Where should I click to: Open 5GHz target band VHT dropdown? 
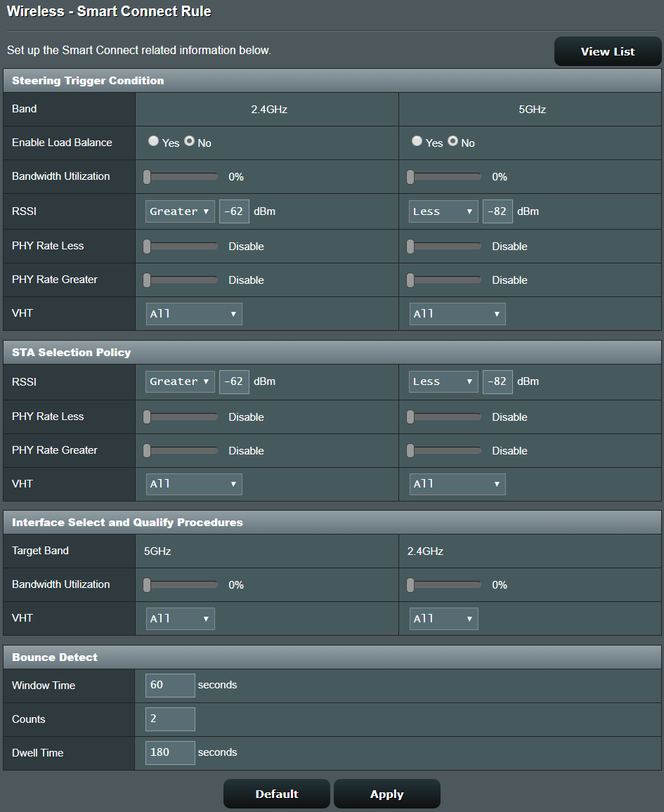point(180,619)
